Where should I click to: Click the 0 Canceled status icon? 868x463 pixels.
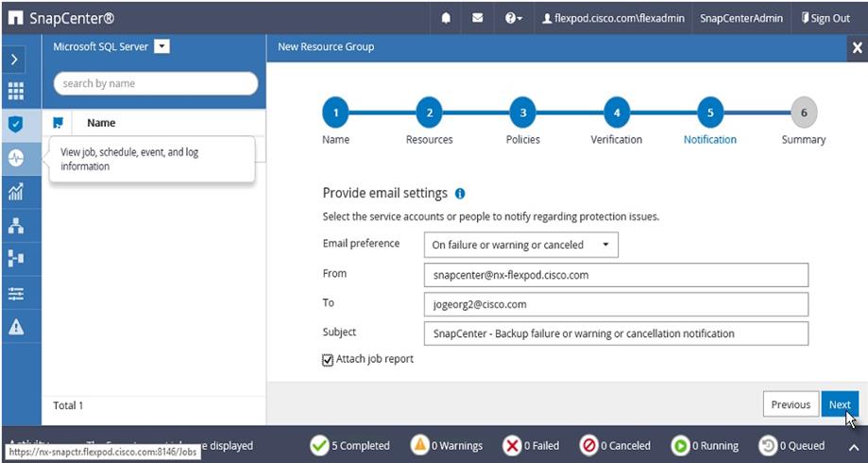tap(589, 445)
